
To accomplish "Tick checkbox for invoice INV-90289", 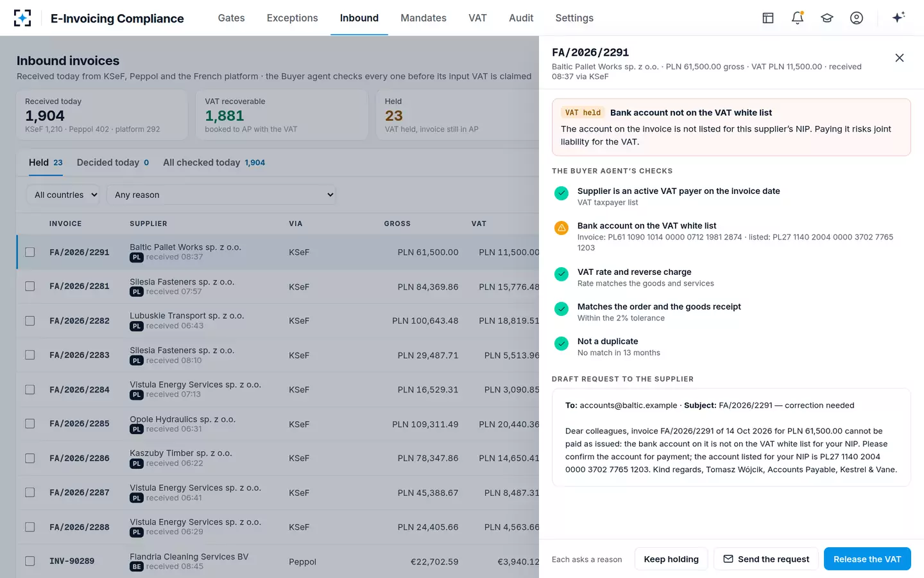I will coord(30,561).
